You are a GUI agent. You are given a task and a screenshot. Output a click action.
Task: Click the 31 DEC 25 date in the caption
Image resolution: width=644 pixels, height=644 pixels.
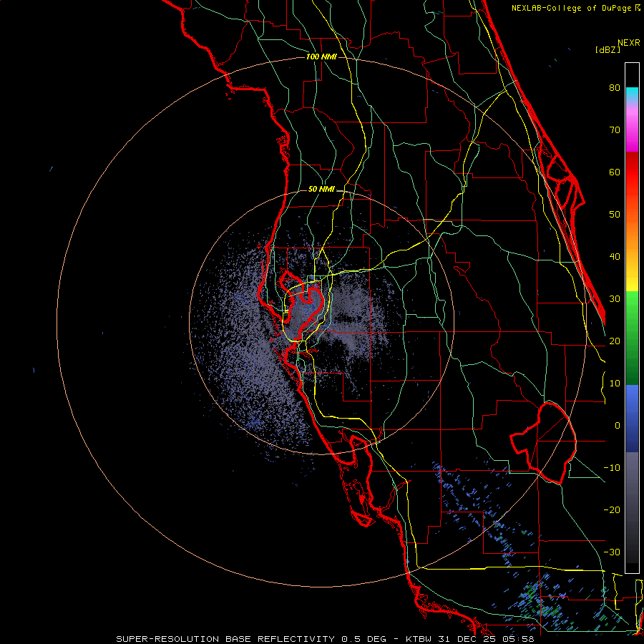pos(468,639)
